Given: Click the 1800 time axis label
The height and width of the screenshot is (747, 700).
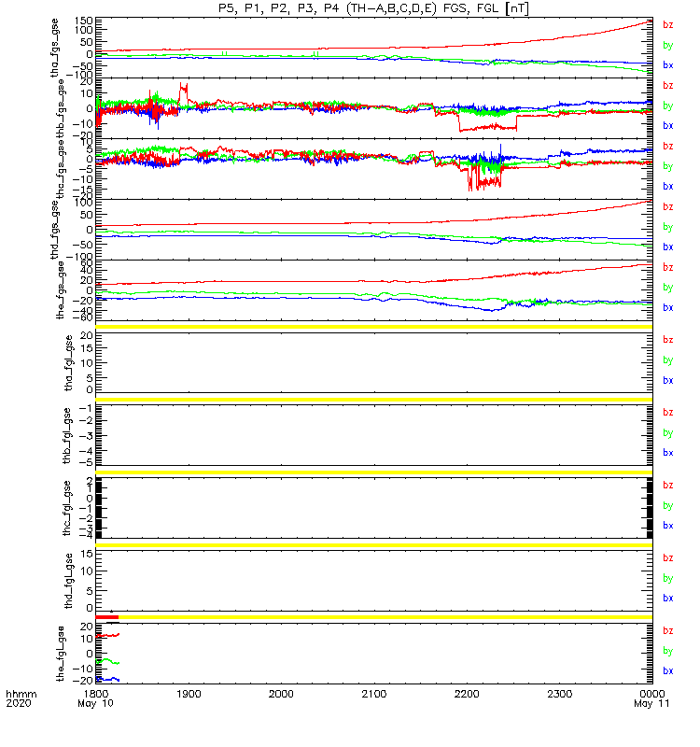Looking at the screenshot, I should [x=96, y=694].
